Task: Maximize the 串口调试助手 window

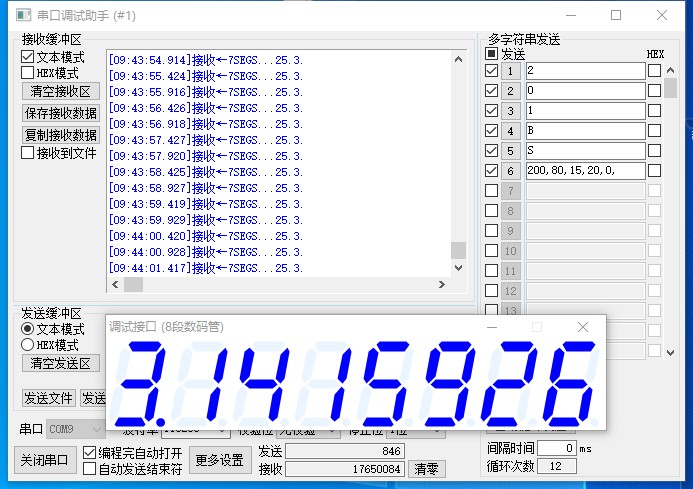Action: point(616,15)
